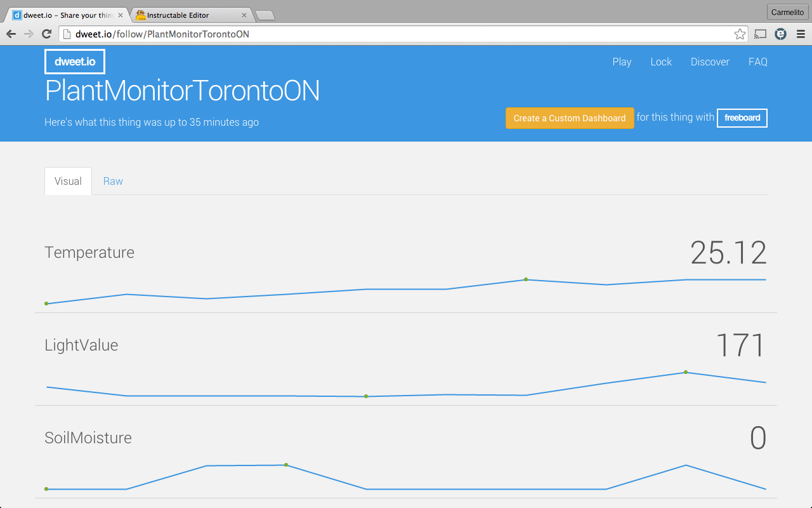Viewport: 812px width, 508px height.
Task: Open the Discover page link
Action: pos(710,62)
